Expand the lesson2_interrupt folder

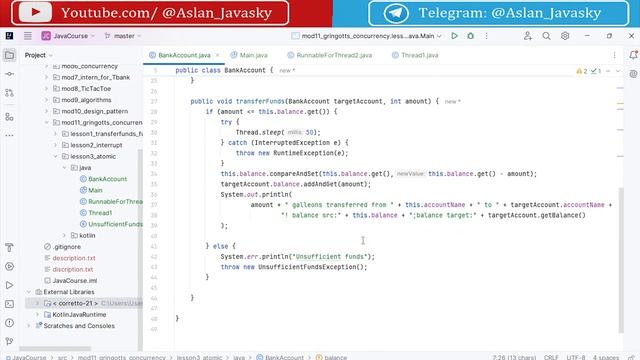tap(55, 145)
